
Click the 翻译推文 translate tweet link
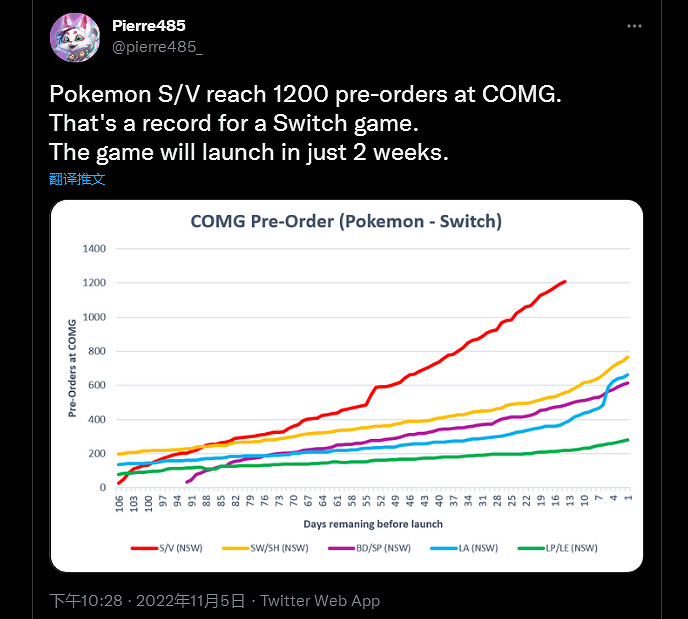coord(77,179)
